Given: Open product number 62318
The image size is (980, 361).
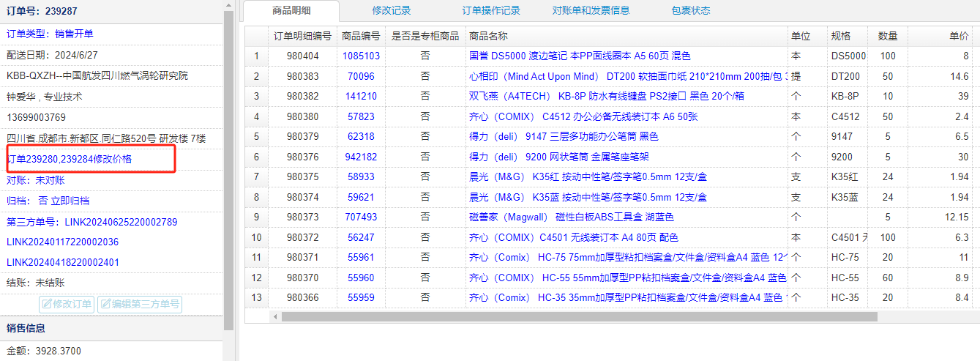Looking at the screenshot, I should (x=361, y=136).
